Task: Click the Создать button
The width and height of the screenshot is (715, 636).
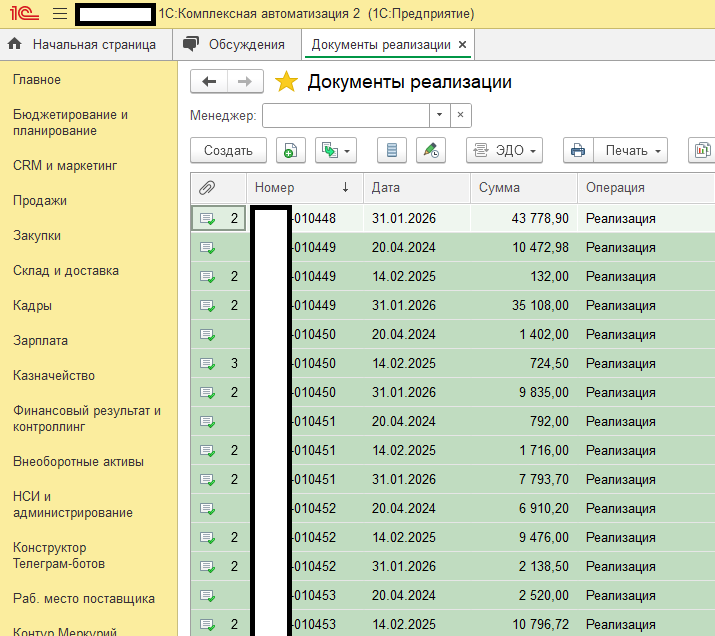Action: pos(228,150)
